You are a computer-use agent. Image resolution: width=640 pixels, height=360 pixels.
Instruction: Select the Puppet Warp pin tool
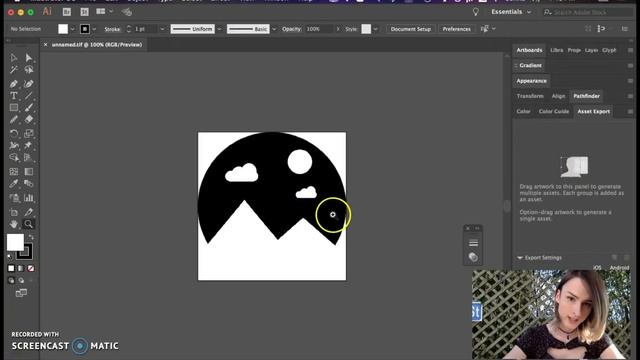[29, 145]
